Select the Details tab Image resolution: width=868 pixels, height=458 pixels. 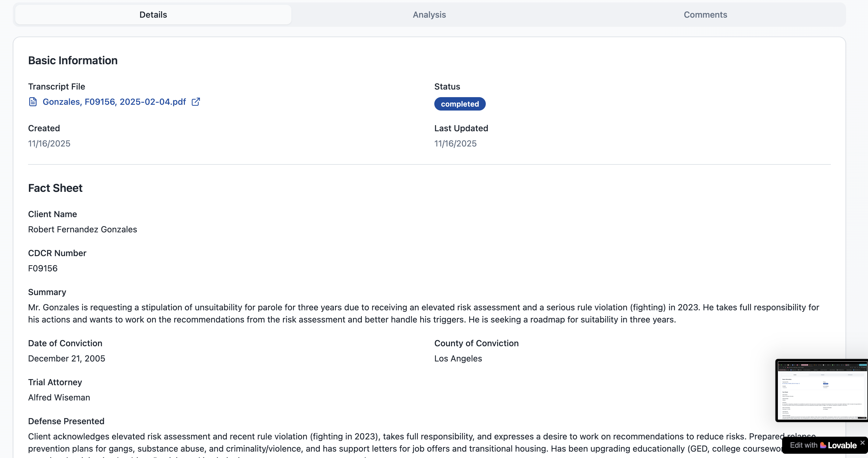click(x=153, y=15)
